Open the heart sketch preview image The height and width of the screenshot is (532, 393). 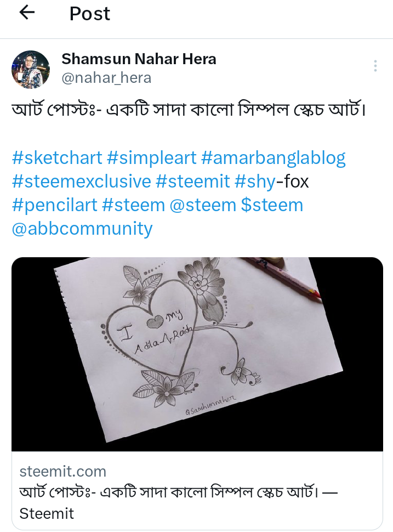197,354
